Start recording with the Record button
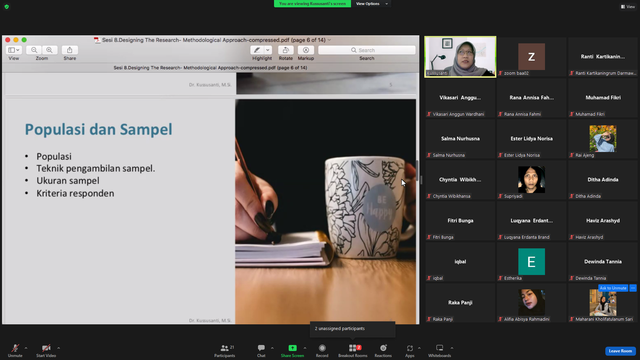 click(x=322, y=350)
